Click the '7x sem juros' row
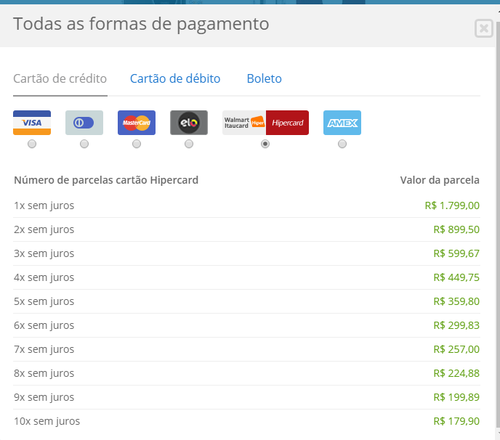The height and width of the screenshot is (440, 500). (247, 350)
